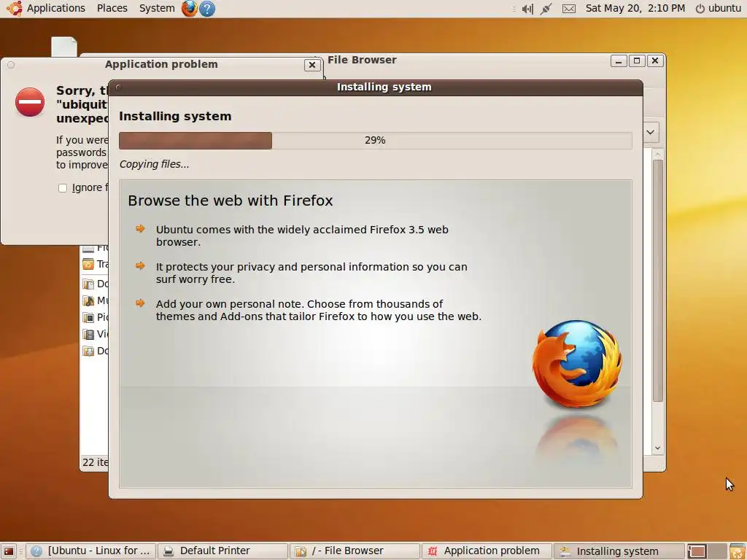Image resolution: width=747 pixels, height=560 pixels.
Task: Select the Music folder icon in sidebar
Action: 88,300
